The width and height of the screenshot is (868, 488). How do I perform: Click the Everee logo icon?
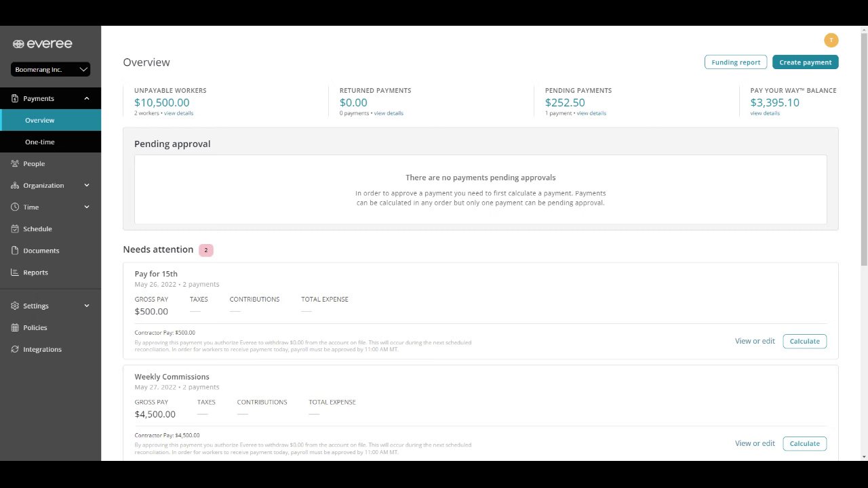tap(18, 44)
